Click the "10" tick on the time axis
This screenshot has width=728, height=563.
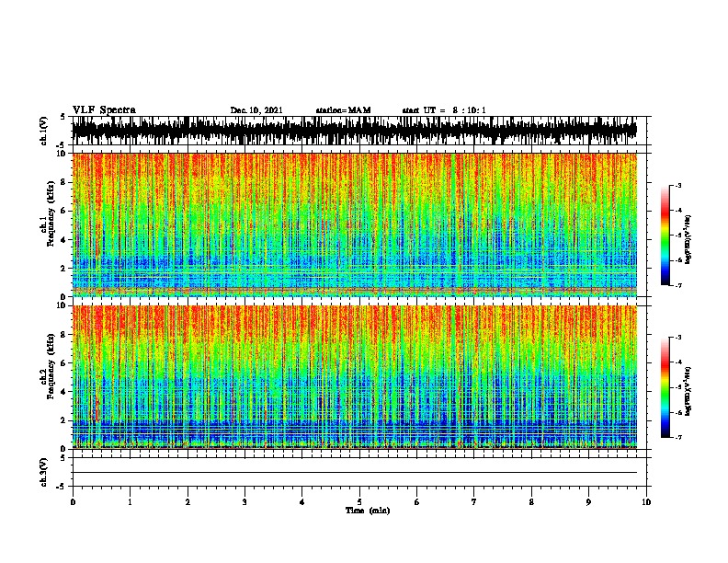click(646, 502)
